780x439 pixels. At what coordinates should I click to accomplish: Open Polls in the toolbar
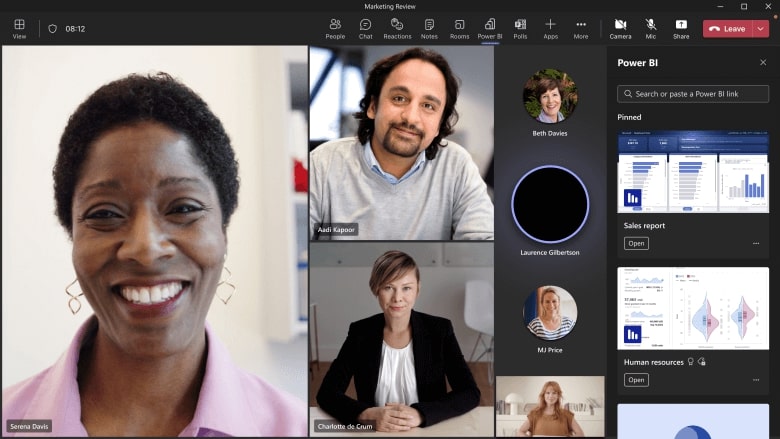click(520, 28)
